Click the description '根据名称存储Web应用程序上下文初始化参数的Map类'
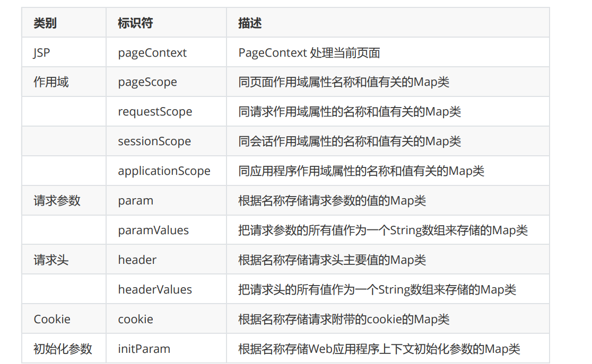 (379, 349)
